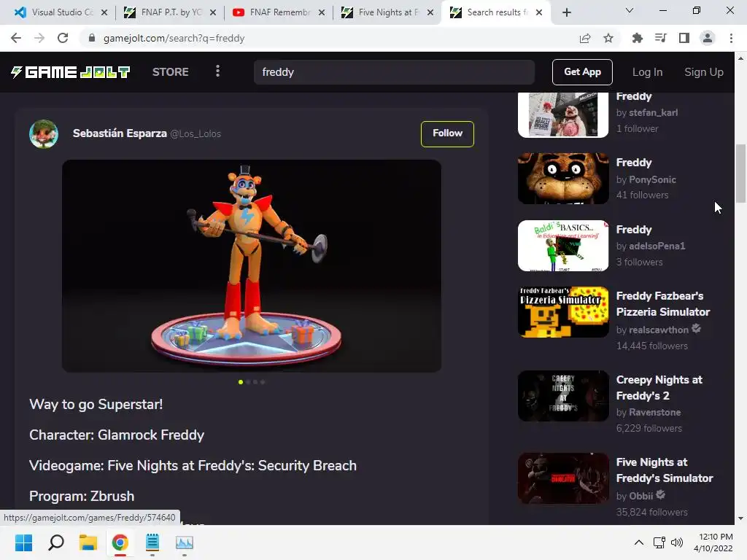The height and width of the screenshot is (560, 747).
Task: Open the Freddy game thumbnail by stefan_karl
Action: [x=563, y=114]
